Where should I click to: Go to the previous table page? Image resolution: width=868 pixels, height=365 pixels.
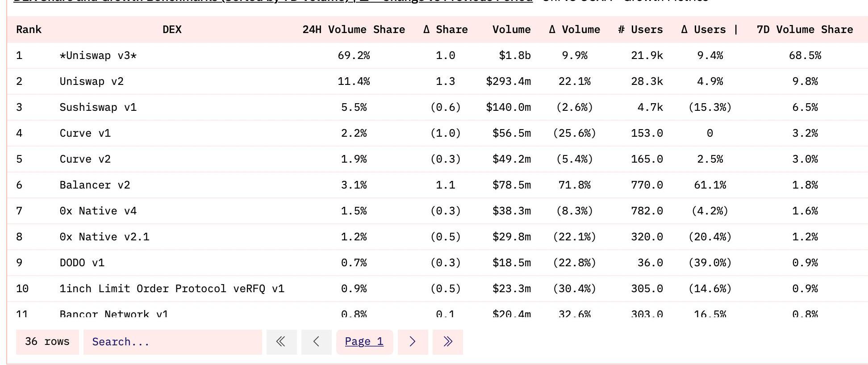click(x=316, y=342)
